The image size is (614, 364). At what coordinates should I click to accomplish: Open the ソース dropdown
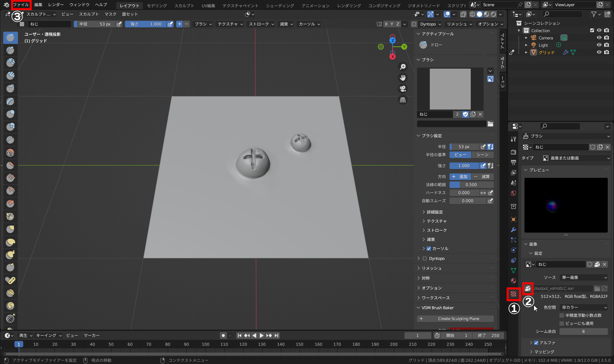(584, 277)
